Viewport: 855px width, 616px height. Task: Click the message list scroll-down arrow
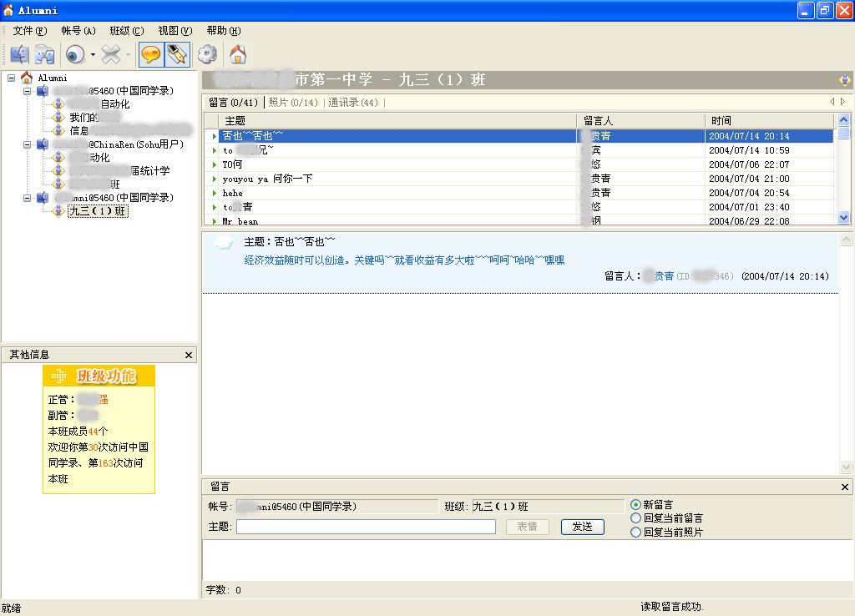[x=843, y=218]
